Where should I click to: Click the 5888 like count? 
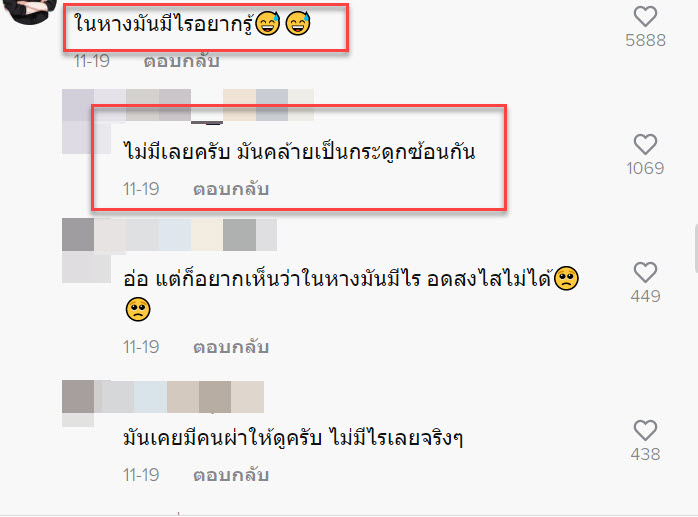click(x=645, y=40)
